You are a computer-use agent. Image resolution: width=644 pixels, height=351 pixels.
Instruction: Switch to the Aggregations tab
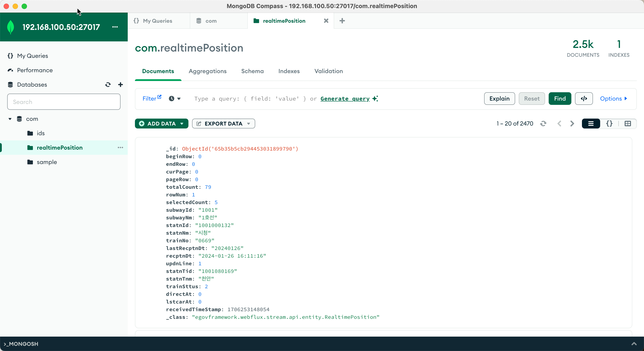pos(208,71)
